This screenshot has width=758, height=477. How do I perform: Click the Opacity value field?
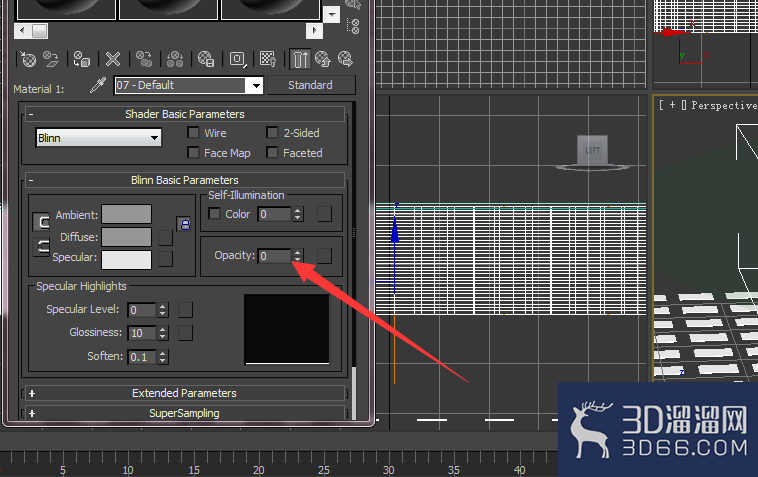[x=275, y=256]
